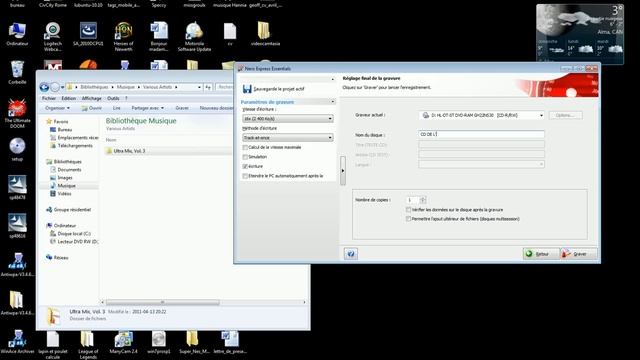The height and width of the screenshot is (360, 640).
Task: Open the lapin et poulet calcule file
Action: coord(53,345)
